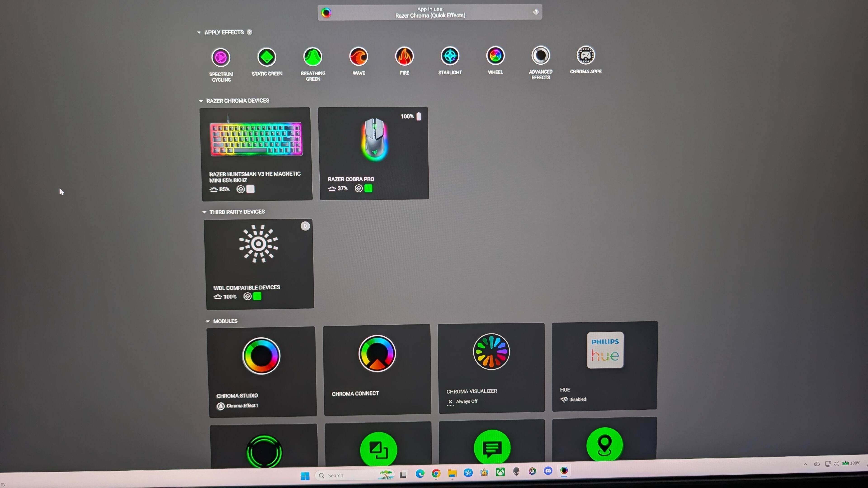Click the Chroma Effect 1 label
868x488 pixels.
(x=242, y=406)
